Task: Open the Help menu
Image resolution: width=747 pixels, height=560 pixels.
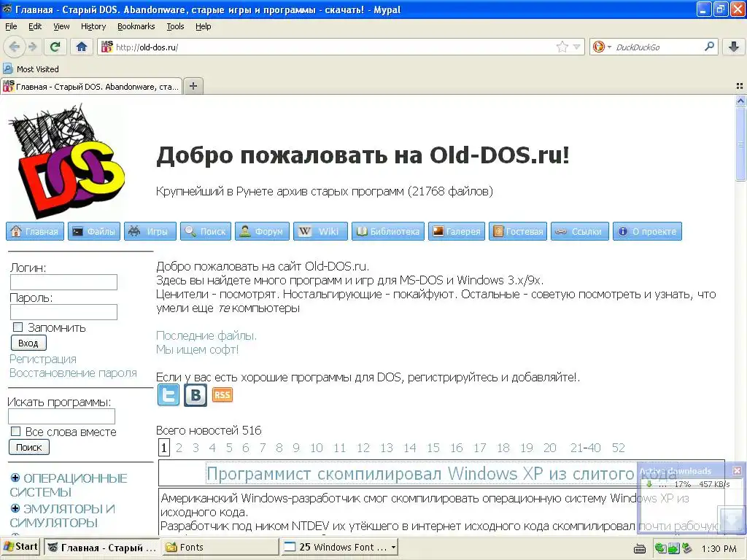Action: pos(203,26)
